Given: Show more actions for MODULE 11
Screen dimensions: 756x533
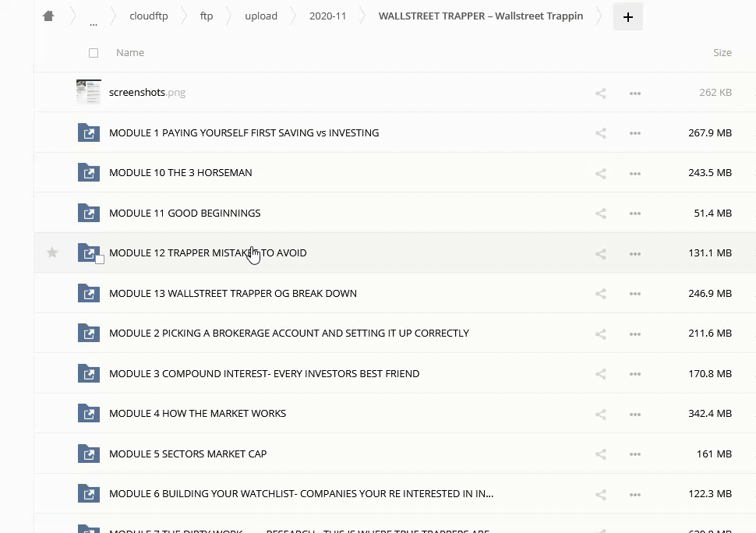Looking at the screenshot, I should 635,214.
